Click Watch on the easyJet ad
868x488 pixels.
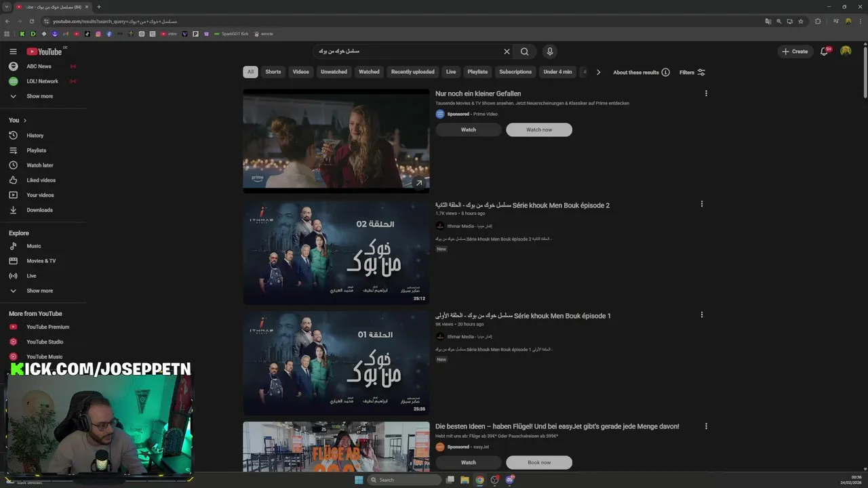coord(469,462)
